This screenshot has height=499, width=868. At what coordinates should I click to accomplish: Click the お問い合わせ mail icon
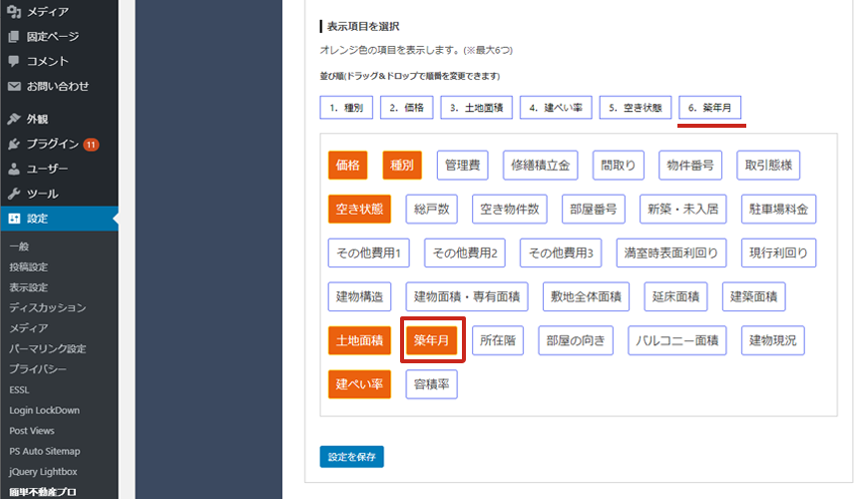[14, 87]
